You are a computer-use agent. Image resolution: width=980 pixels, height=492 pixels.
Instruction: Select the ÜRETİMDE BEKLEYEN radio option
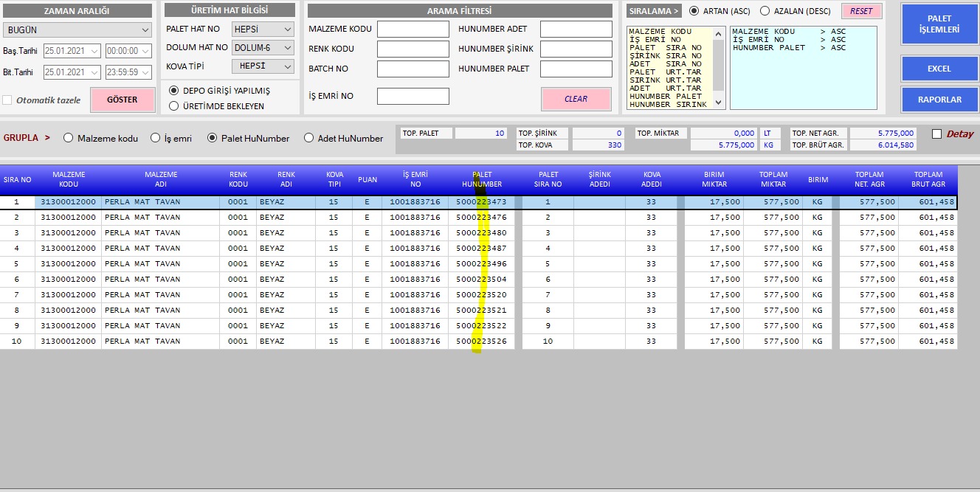click(x=174, y=106)
